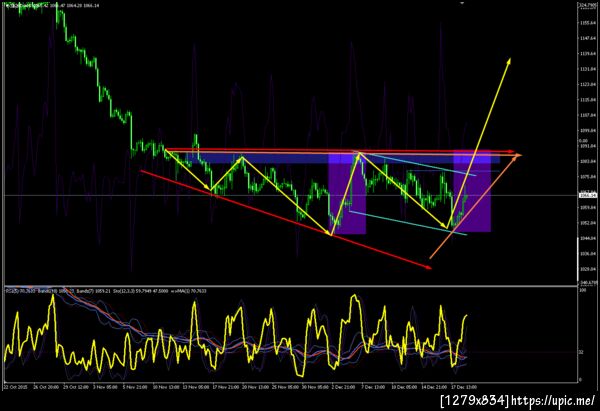The image size is (600, 411).
Task: Click the 7 Dec 13:00 time label
Action: point(373,387)
